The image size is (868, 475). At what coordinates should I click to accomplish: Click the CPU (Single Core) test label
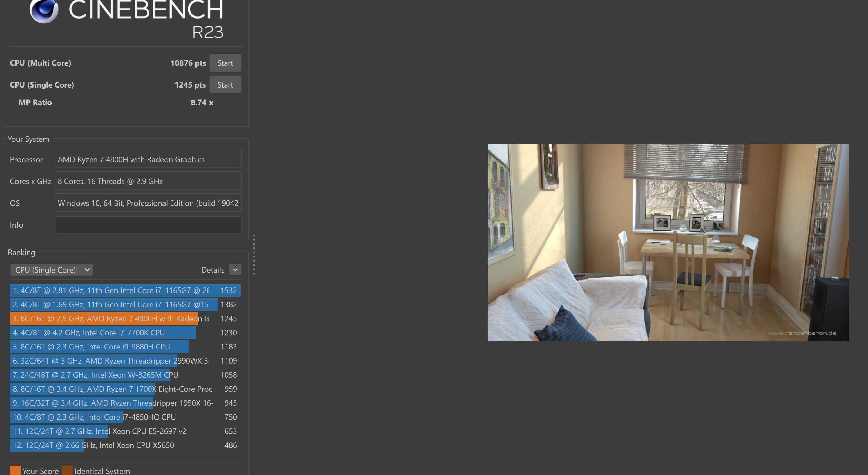coord(42,85)
